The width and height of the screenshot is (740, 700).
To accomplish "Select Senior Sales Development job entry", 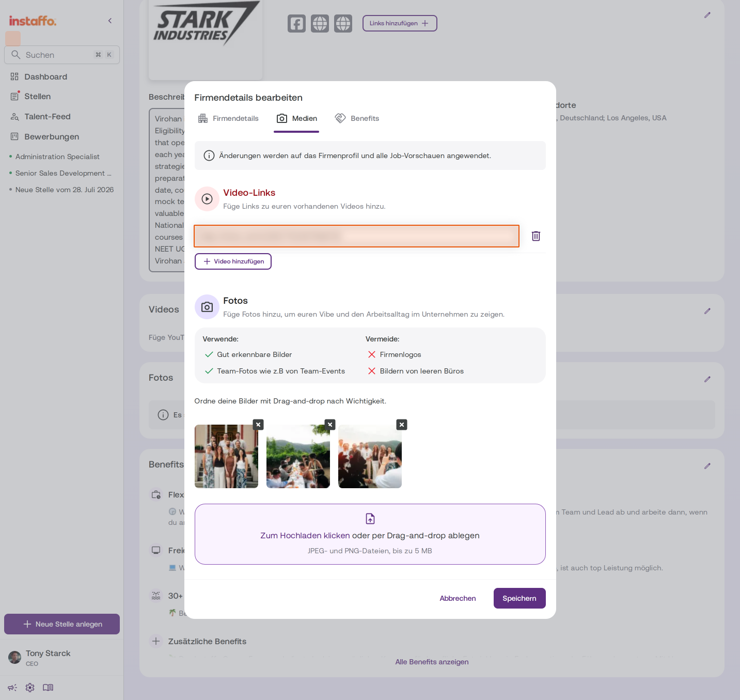I will point(63,173).
